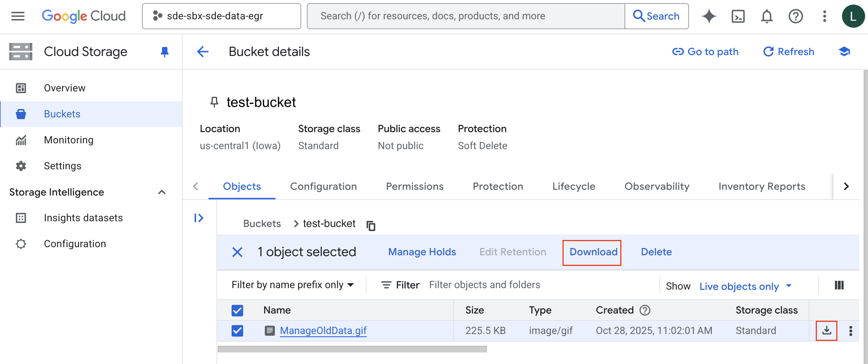Collapse the Storage Intelligence section
The width and height of the screenshot is (868, 364).
[162, 192]
